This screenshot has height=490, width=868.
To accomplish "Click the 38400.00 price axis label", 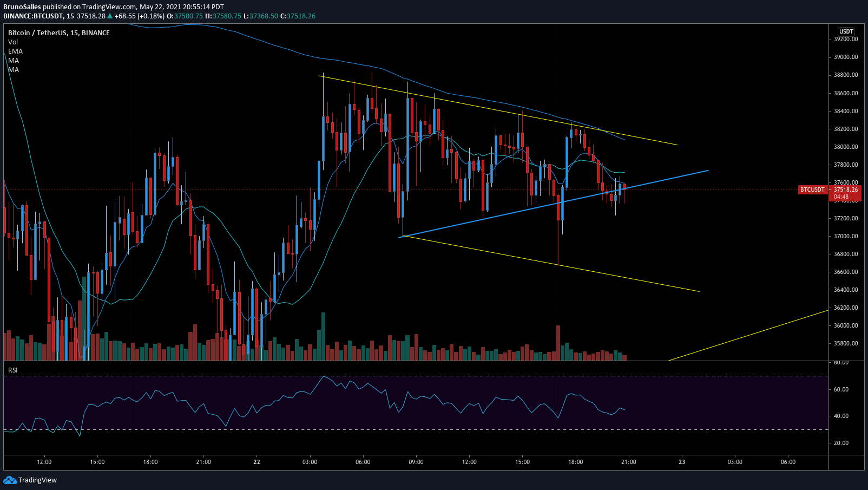I will [x=846, y=111].
